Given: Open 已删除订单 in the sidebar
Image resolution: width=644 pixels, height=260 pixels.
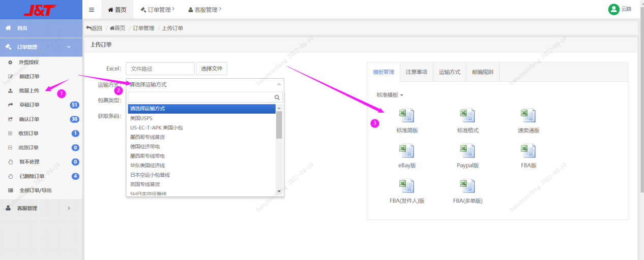Looking at the screenshot, I should click(32, 176).
